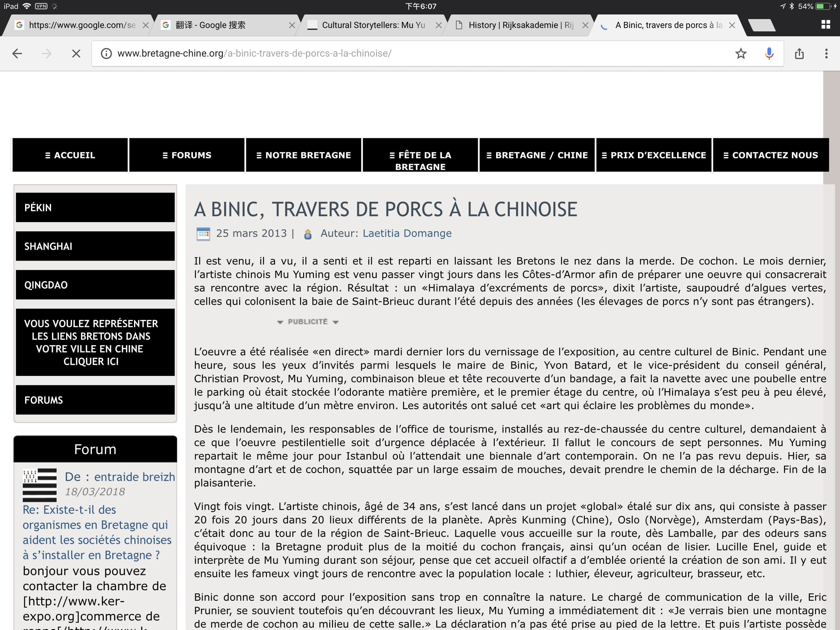The width and height of the screenshot is (840, 630).
Task: Close the History Rijksakademie tab
Action: [585, 26]
